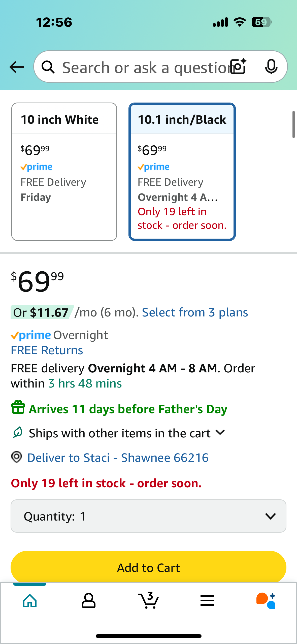Tap the Search or ask a question field
Screen dimensions: 297x644
pyautogui.click(x=145, y=67)
